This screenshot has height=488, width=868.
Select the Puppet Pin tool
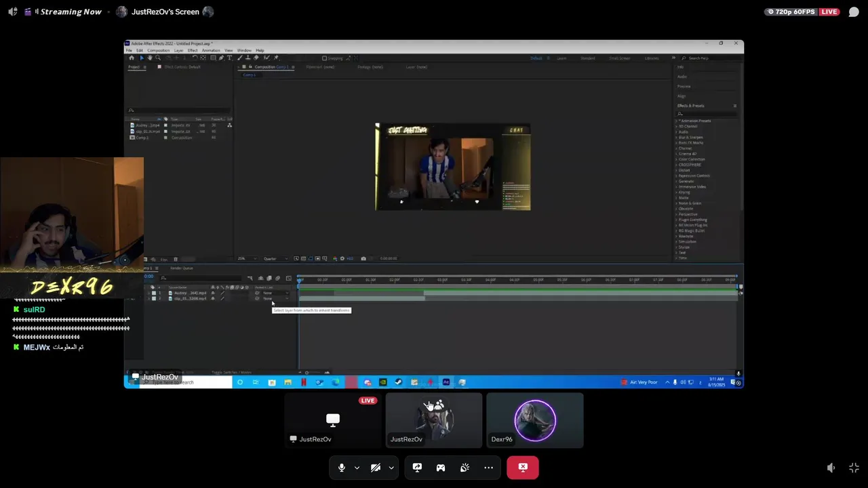[x=276, y=58]
